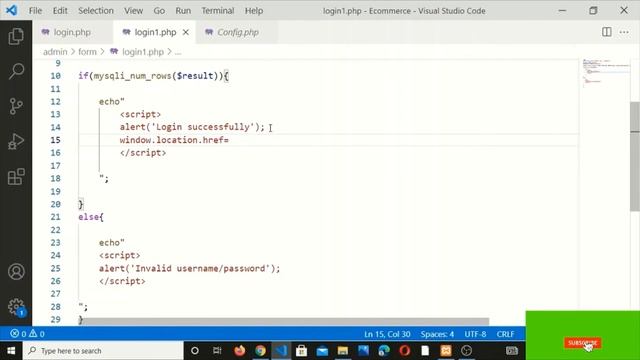Click the else{ statement on line 21
The height and width of the screenshot is (360, 640).
pos(91,217)
